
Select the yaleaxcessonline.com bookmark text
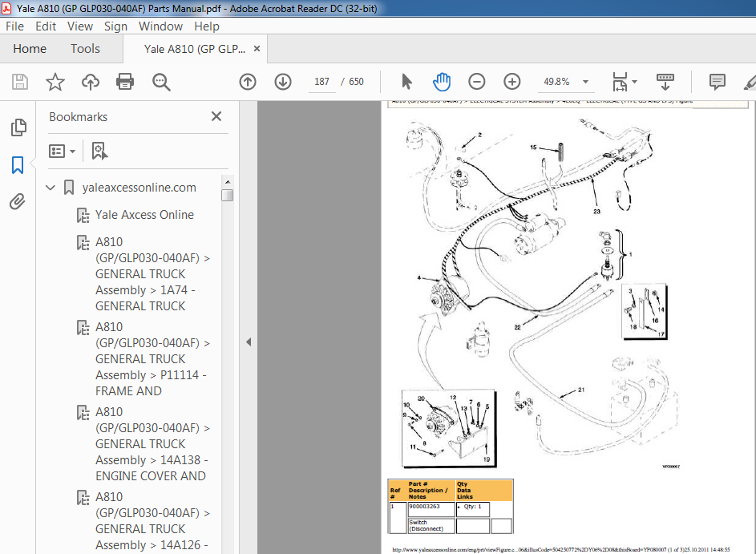click(139, 188)
